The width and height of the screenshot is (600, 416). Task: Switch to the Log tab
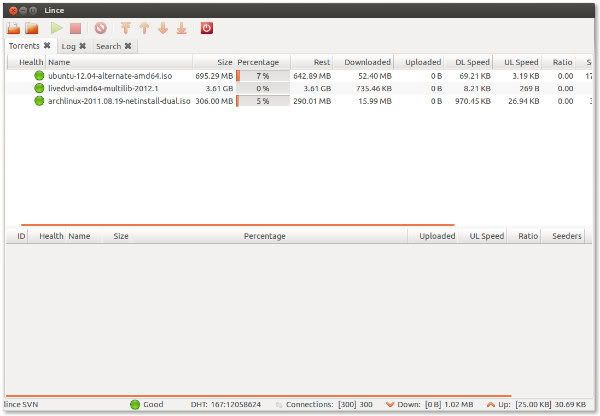(x=68, y=46)
